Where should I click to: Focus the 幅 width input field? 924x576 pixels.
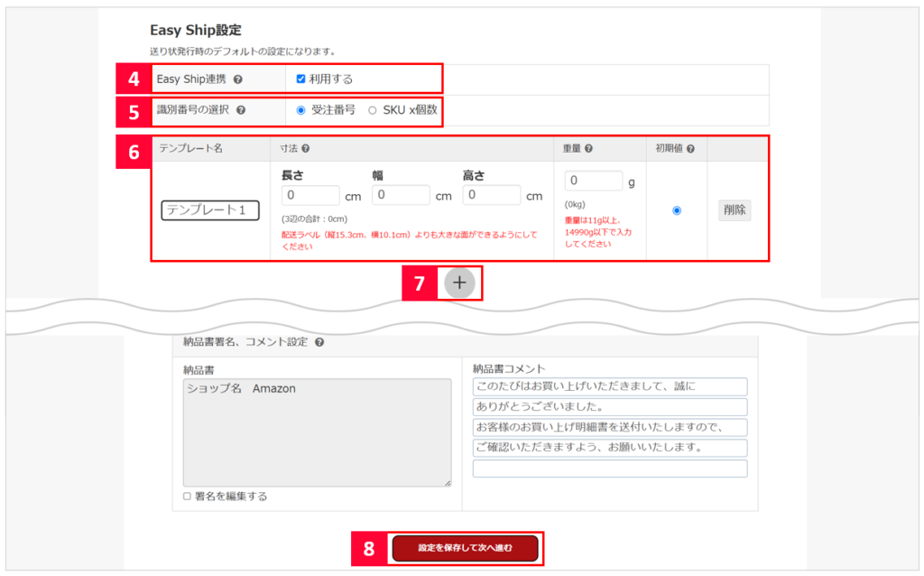[x=401, y=195]
